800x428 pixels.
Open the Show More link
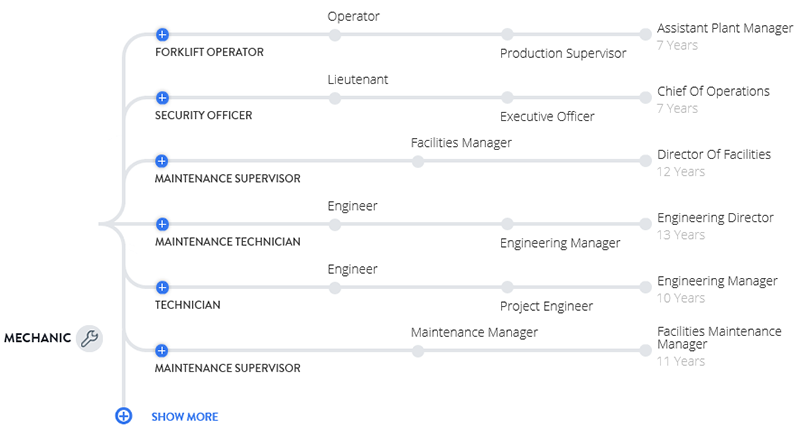(x=184, y=416)
